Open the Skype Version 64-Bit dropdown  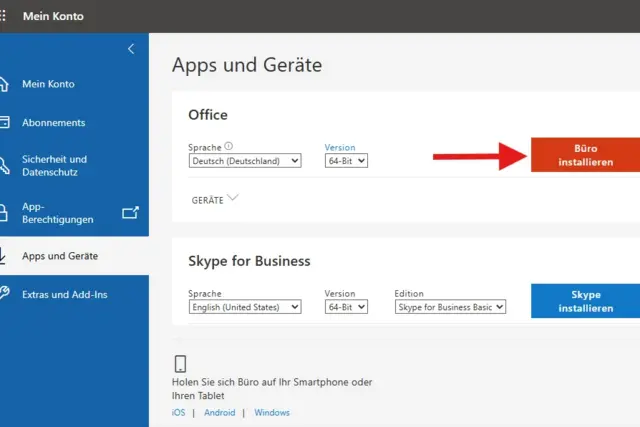pyautogui.click(x=346, y=307)
